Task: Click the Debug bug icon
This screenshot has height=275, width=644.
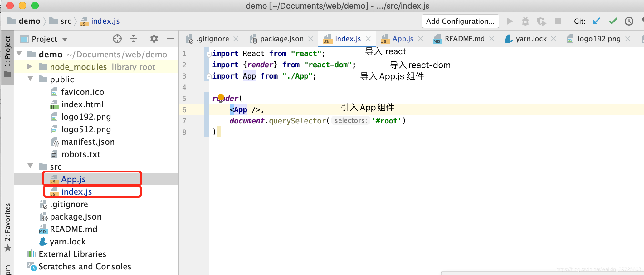Action: (x=525, y=21)
